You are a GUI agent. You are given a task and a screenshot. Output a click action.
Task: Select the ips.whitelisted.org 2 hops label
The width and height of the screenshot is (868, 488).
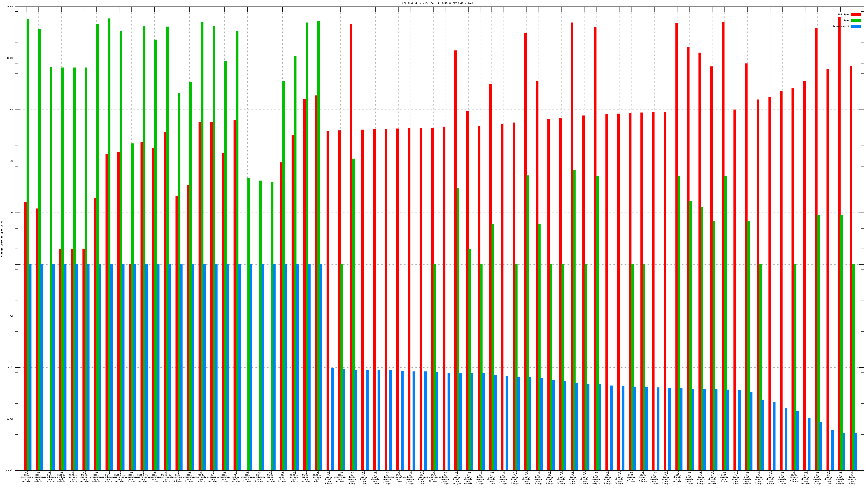click(399, 477)
